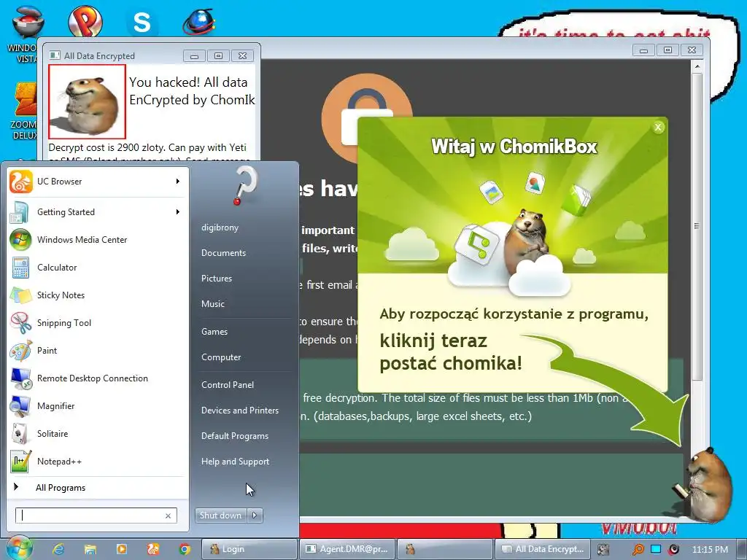Open Shut down options arrow
The height and width of the screenshot is (560, 747).
(255, 516)
